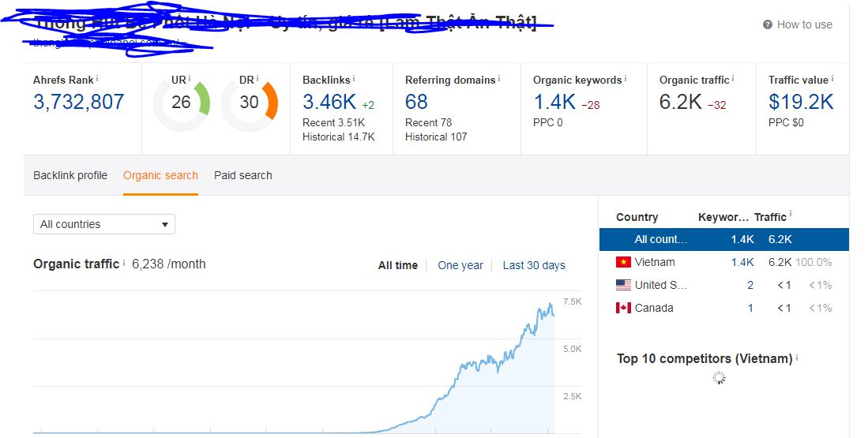Click the 2.5K chart axis label

[x=573, y=396]
